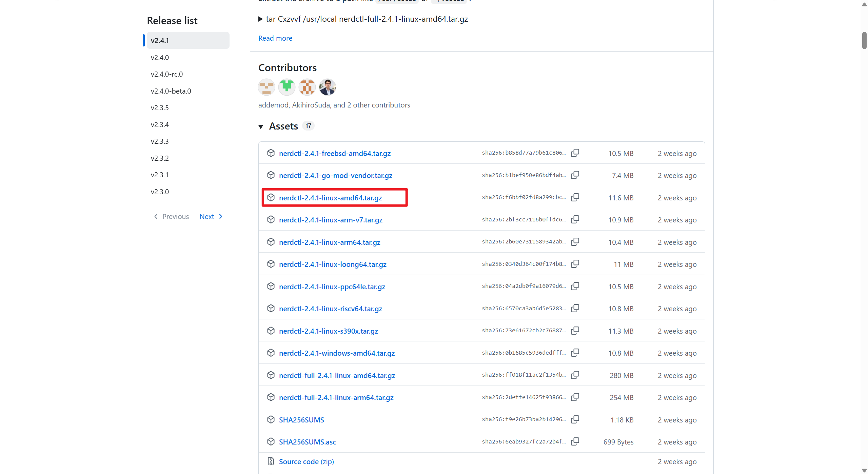Copy sha256 for nerdctl-2.4.1-linux-s390x.tar.gz
Viewport: 868px width, 474px height.
(x=575, y=331)
